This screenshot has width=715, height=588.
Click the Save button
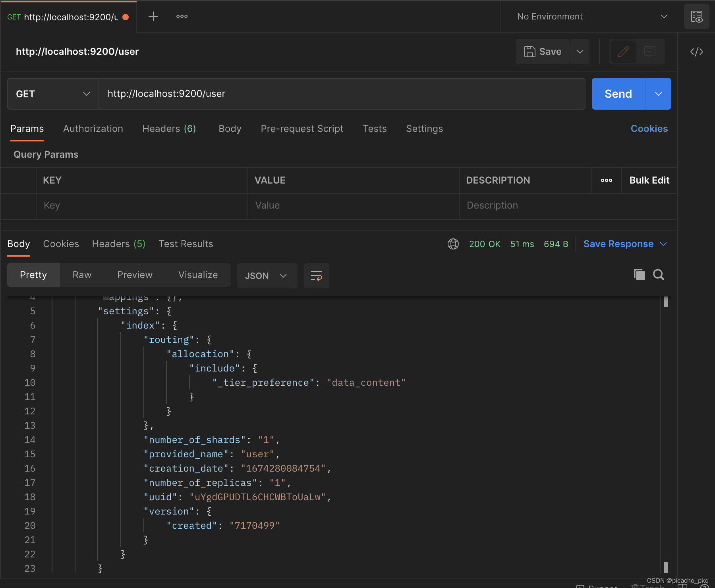pos(543,52)
